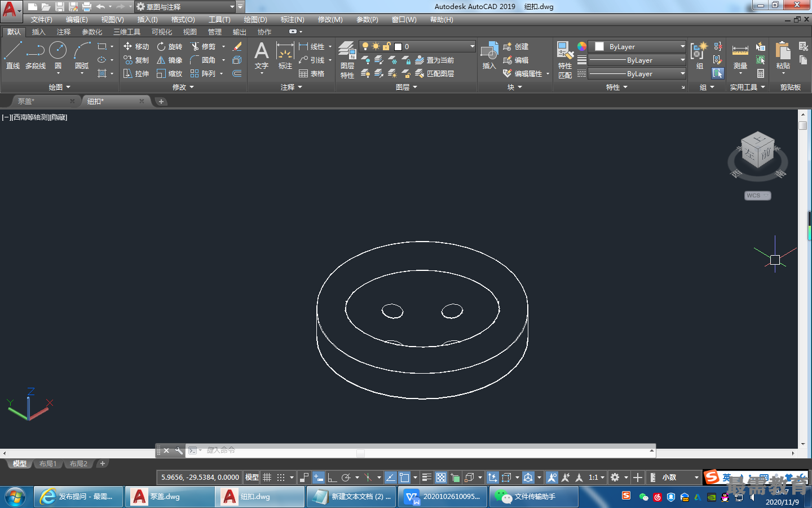Click the ViewCube in the viewport

tap(757, 150)
